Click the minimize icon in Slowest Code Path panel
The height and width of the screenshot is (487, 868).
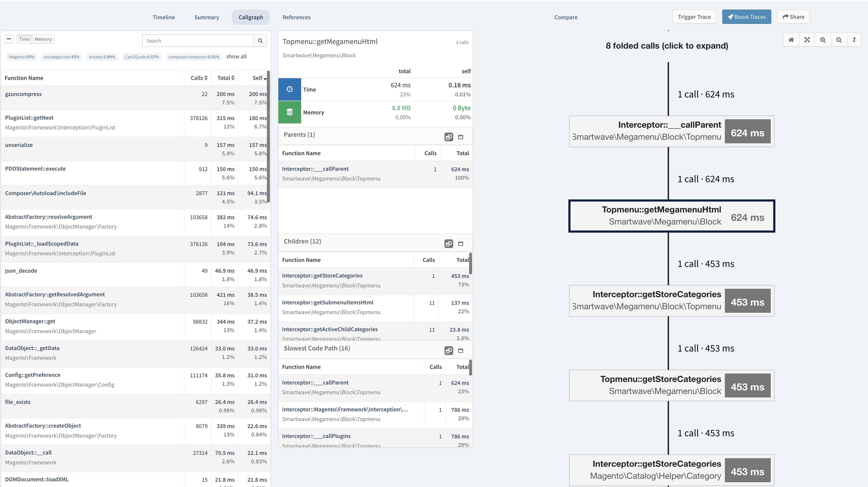[461, 351]
